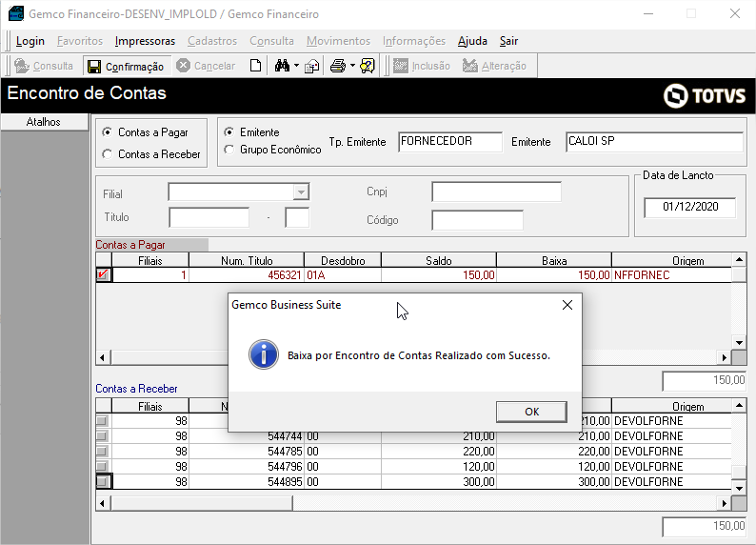Click the Atalhos sidebar button
Image resolution: width=756 pixels, height=545 pixels.
coord(45,122)
